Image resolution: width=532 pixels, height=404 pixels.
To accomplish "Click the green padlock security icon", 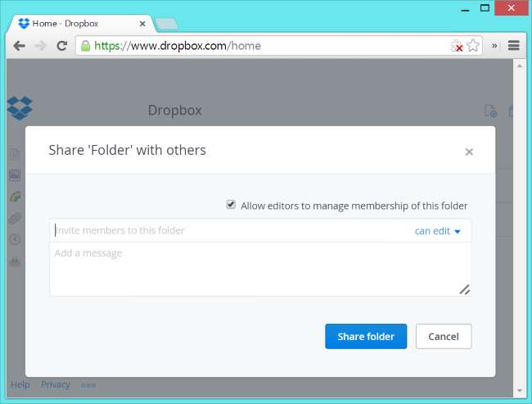I will point(85,46).
